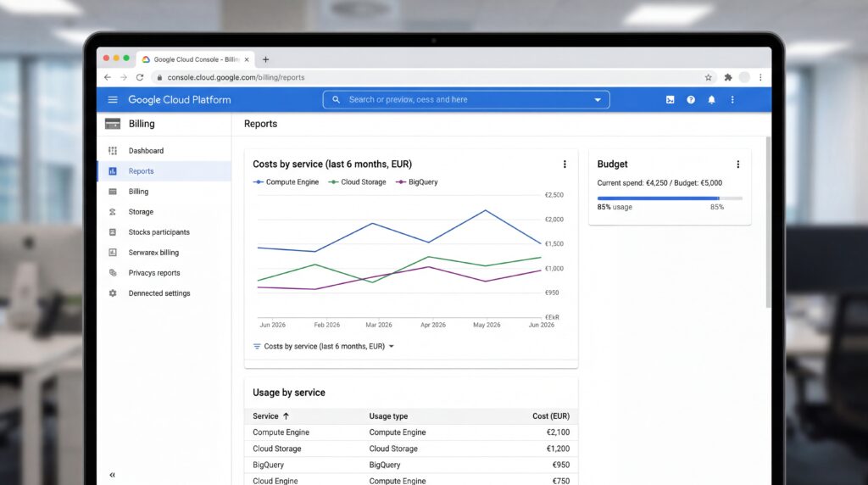Toggle Compute Engine series in chart legend
Image resolution: width=868 pixels, height=485 pixels.
[287, 182]
